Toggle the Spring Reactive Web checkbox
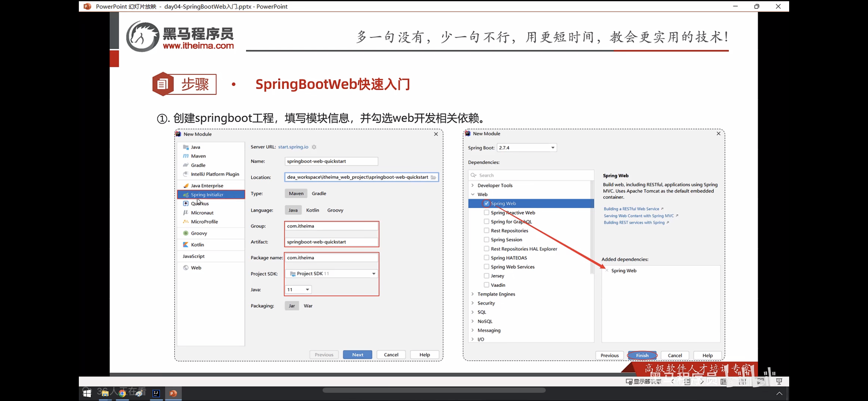 pos(486,212)
